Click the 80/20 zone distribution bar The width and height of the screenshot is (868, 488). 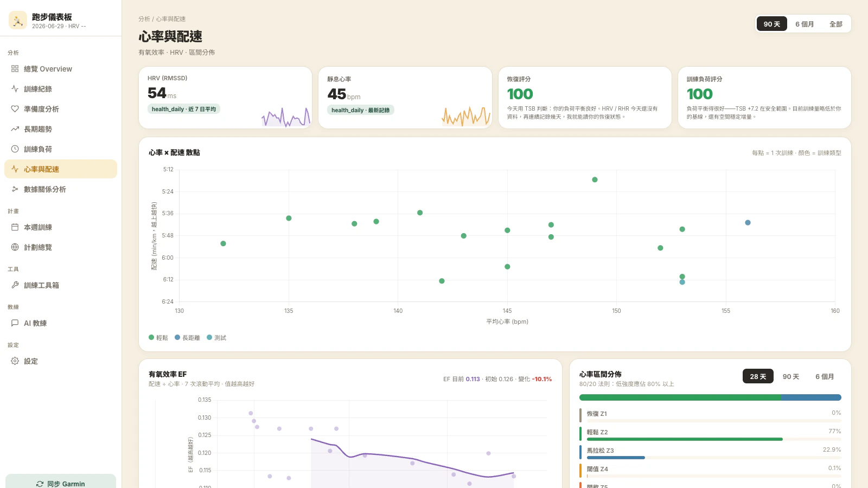pyautogui.click(x=710, y=397)
